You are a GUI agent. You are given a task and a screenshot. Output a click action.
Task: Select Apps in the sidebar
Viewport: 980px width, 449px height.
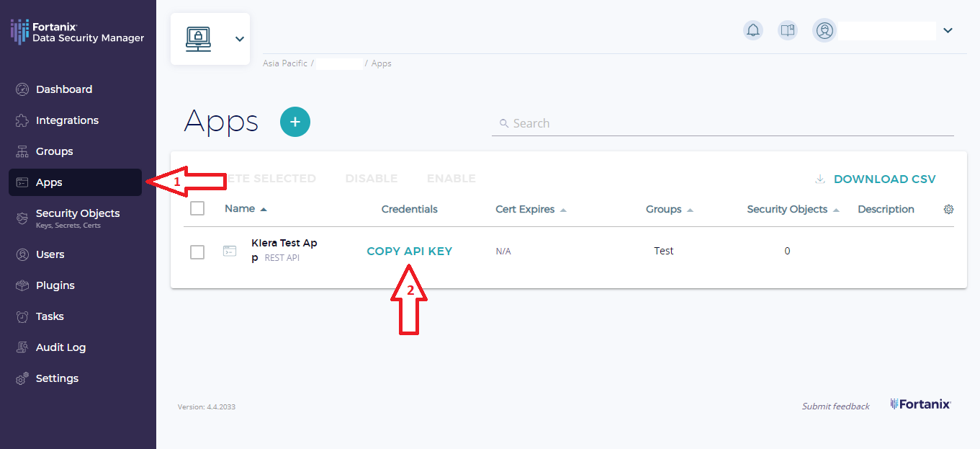(x=75, y=182)
